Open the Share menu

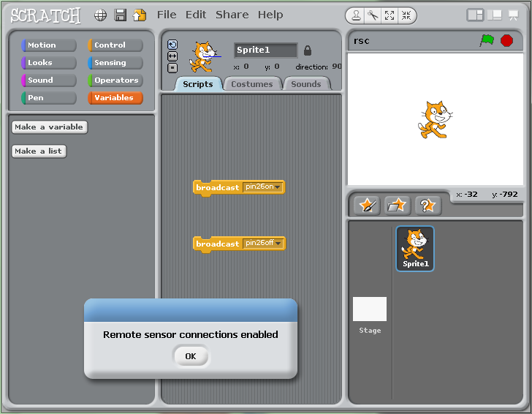point(232,15)
